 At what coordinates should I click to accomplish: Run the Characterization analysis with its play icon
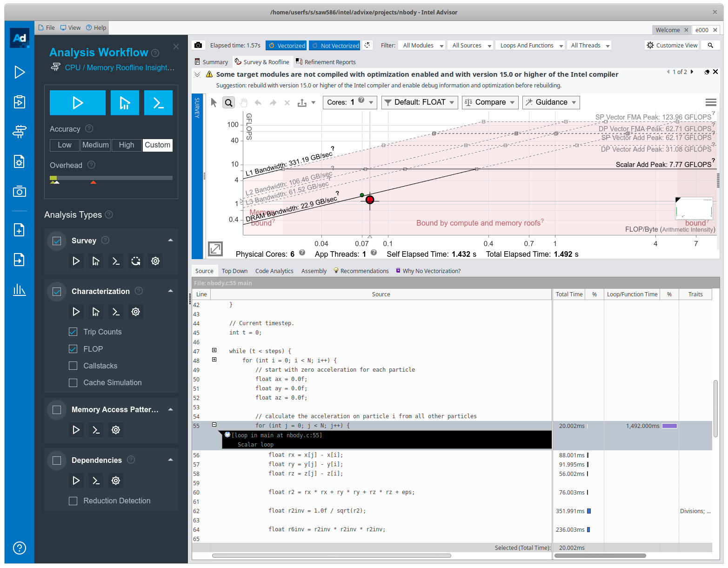(x=76, y=312)
